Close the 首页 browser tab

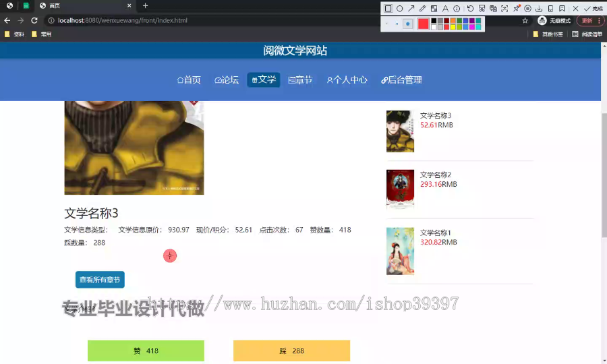(129, 6)
